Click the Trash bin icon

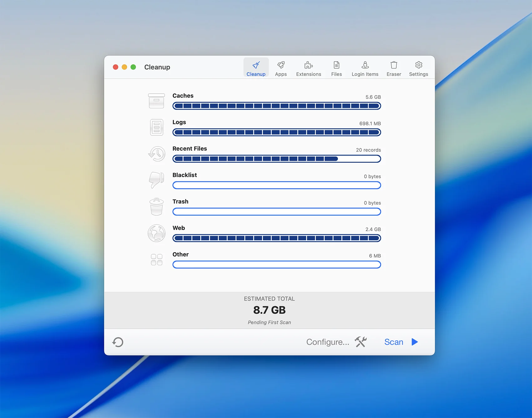click(x=156, y=207)
